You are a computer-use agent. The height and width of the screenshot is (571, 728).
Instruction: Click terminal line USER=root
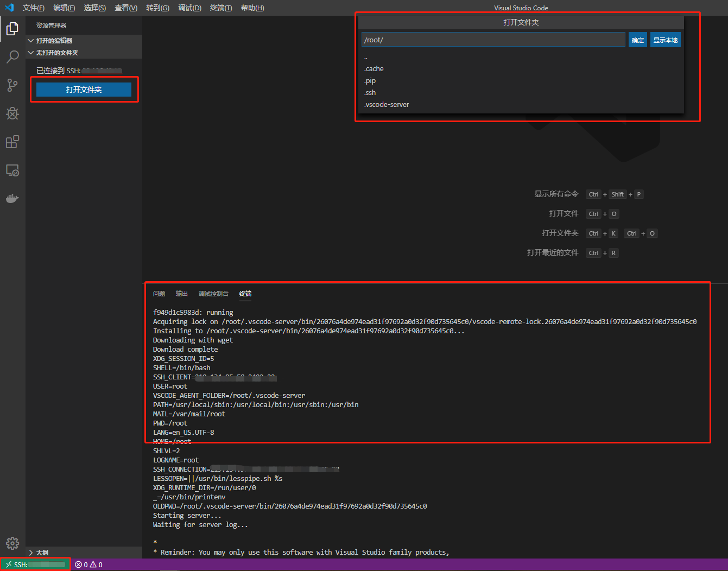(170, 386)
